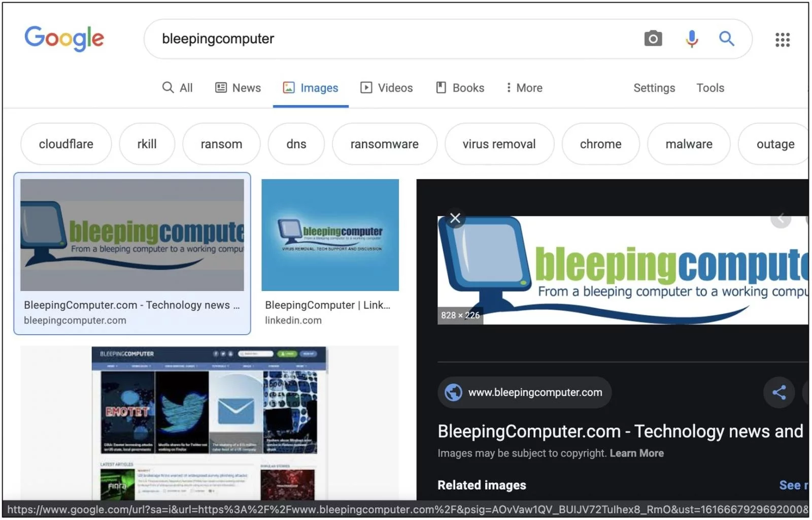Select the Images tab
The image size is (812, 520).
click(x=311, y=88)
